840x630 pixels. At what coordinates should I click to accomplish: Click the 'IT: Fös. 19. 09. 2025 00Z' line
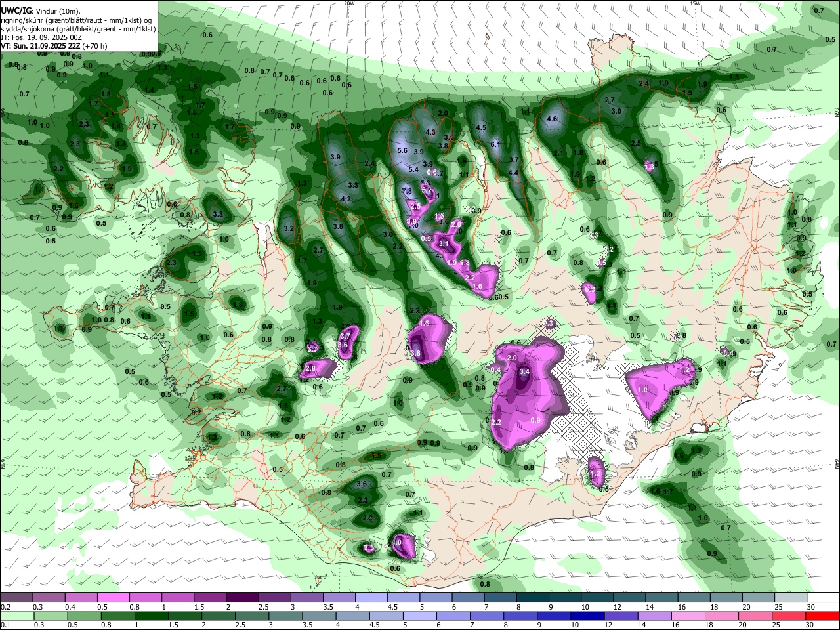coord(41,37)
